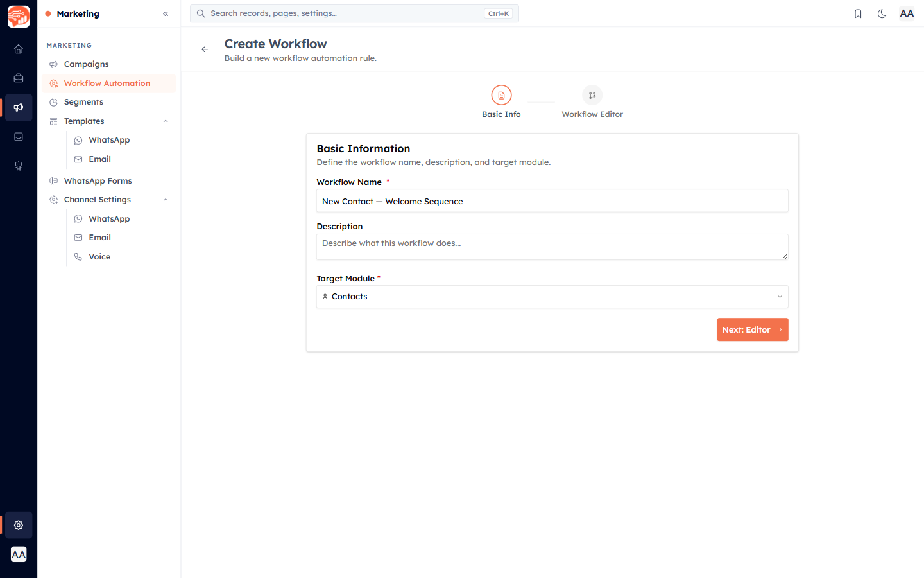
Task: Open the inbox icon in the left rail
Action: pos(19,137)
